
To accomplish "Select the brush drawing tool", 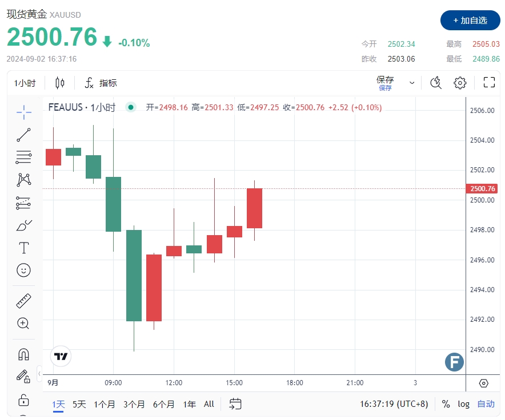I will 23,225.
